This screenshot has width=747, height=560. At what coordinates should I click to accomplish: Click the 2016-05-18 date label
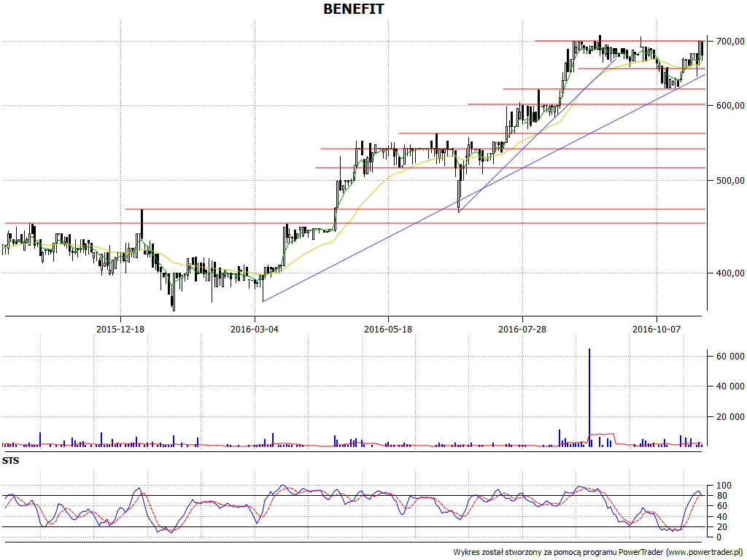pyautogui.click(x=388, y=329)
